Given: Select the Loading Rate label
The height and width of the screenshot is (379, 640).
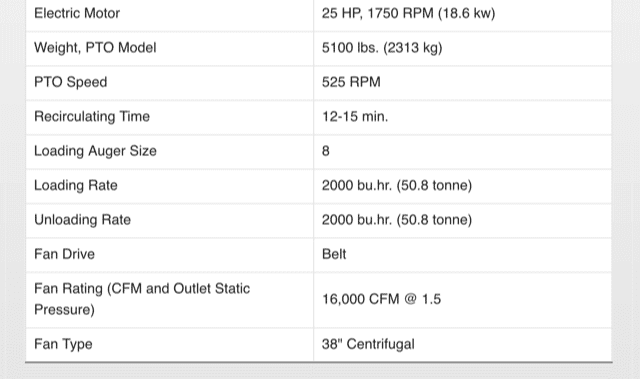Looking at the screenshot, I should coord(76,186).
